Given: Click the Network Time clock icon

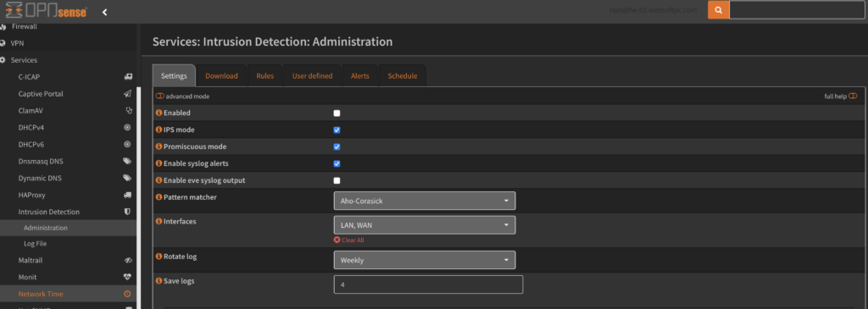Looking at the screenshot, I should 127,294.
